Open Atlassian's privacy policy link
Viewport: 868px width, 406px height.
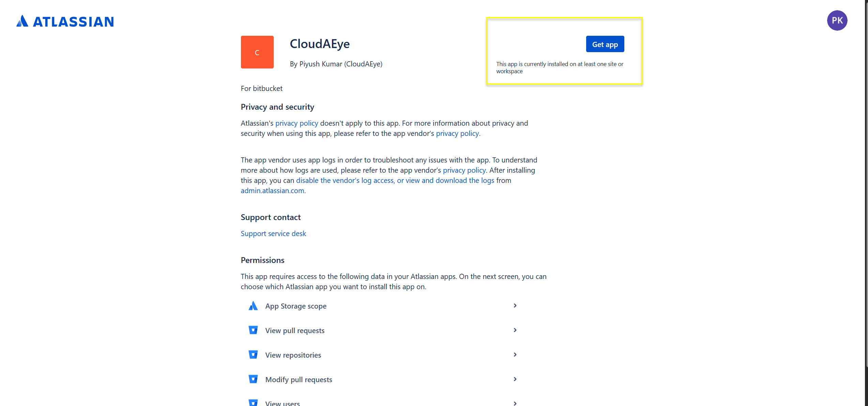point(296,123)
